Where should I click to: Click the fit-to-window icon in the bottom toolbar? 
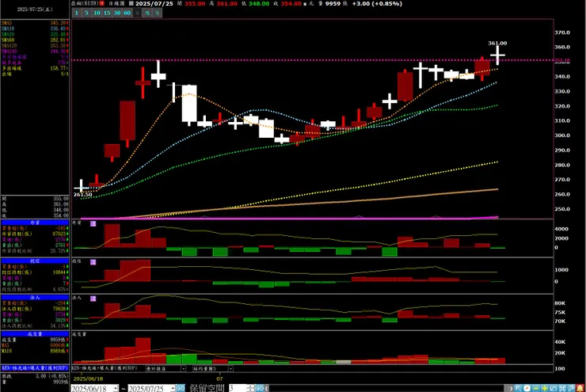[x=562, y=389]
